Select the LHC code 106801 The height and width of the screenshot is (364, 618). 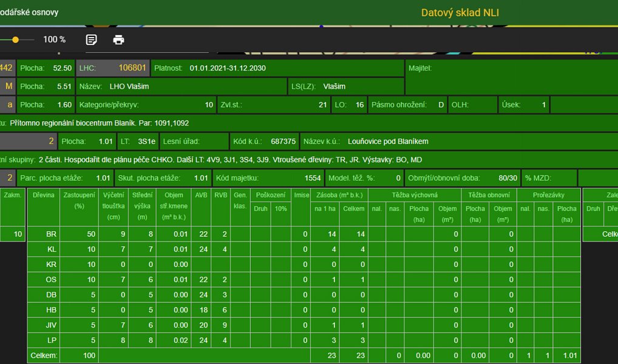point(132,68)
